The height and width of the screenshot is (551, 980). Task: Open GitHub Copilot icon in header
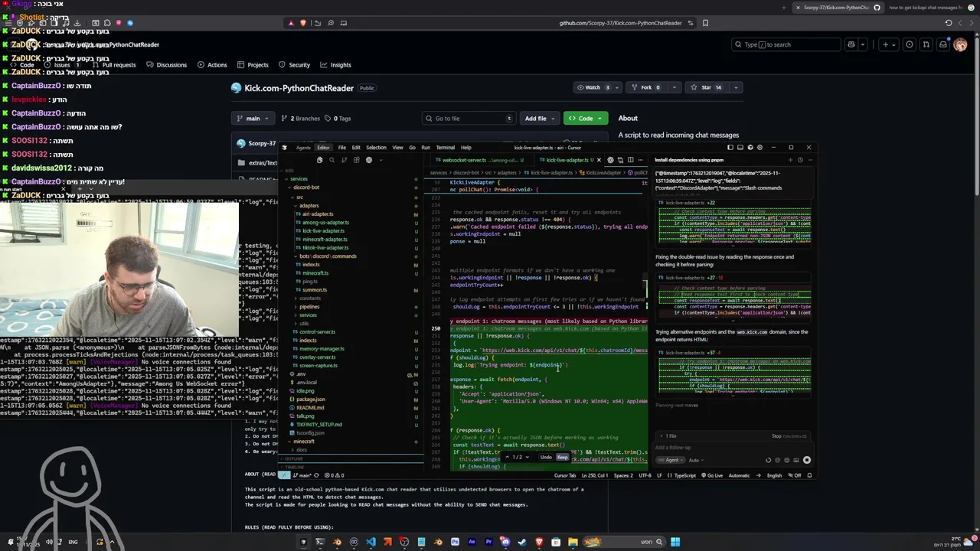[x=851, y=44]
